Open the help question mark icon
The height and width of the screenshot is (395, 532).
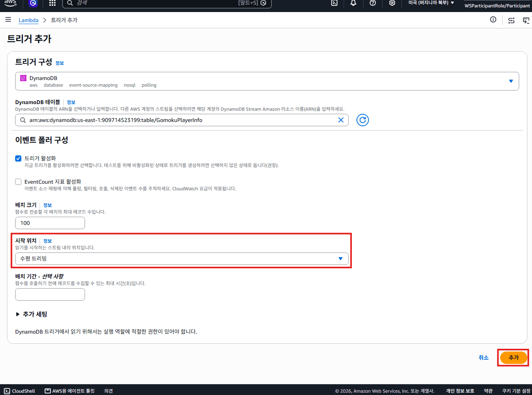(373, 3)
